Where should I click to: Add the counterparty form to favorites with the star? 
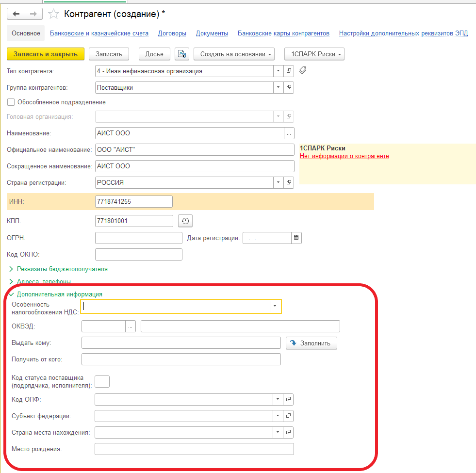click(53, 14)
